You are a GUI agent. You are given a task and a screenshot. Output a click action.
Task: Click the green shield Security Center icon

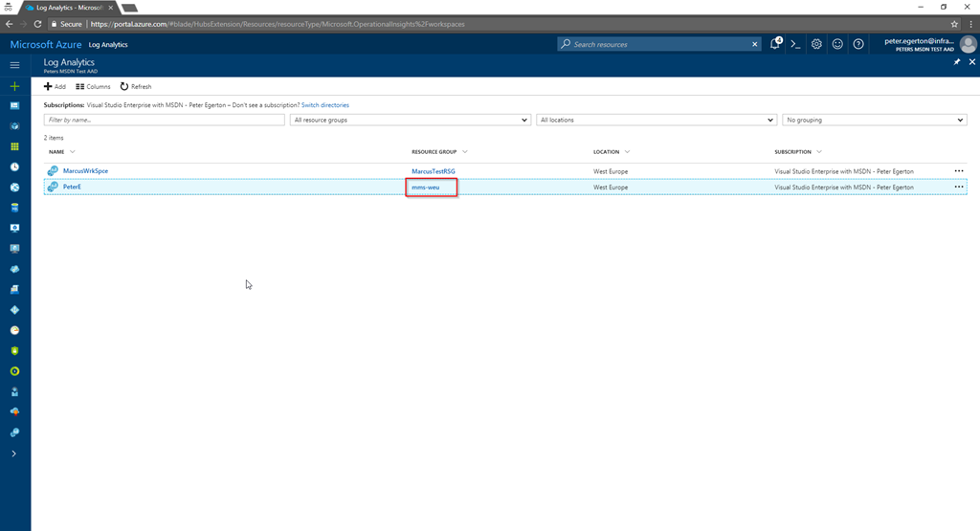tap(14, 350)
